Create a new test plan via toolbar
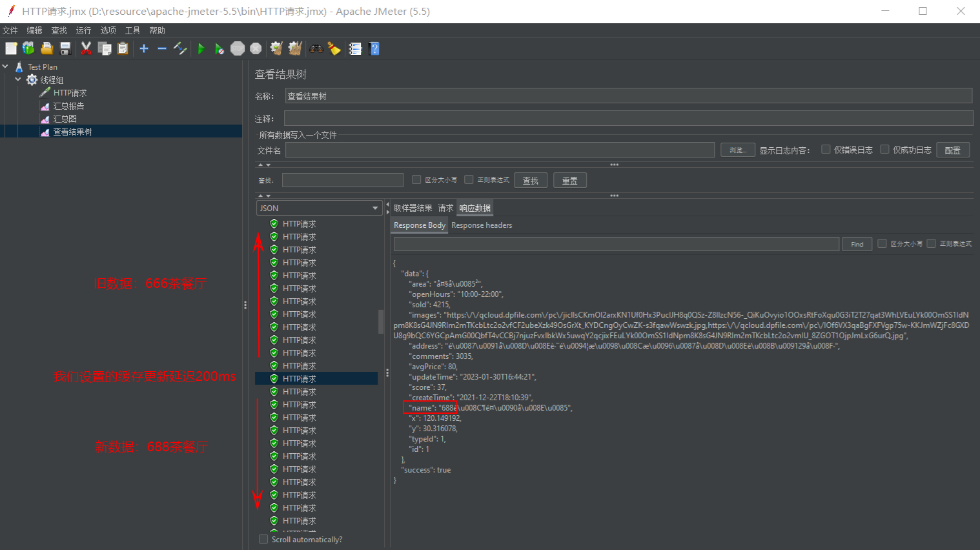 pyautogui.click(x=11, y=48)
